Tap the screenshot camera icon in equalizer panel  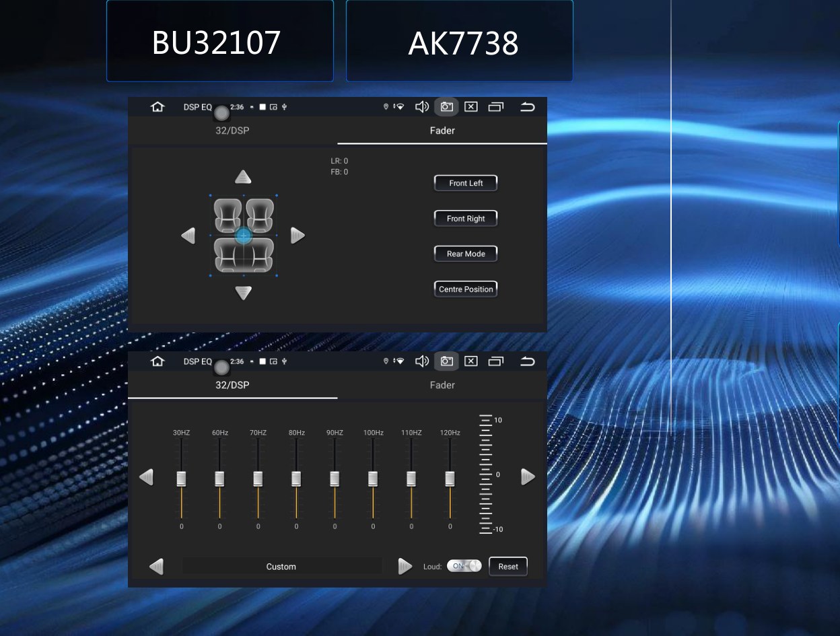point(446,361)
